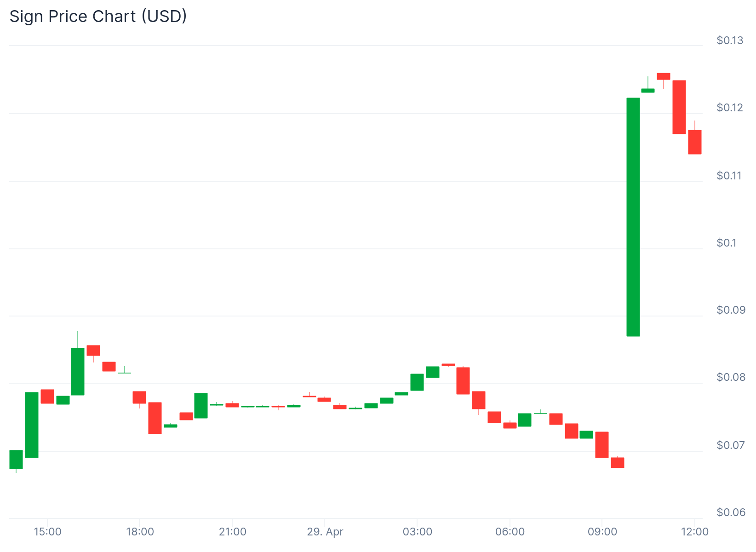Select the 12:00 time marker

point(694,532)
